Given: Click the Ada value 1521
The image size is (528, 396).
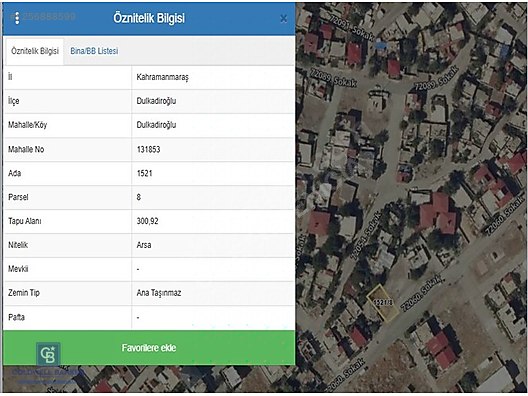Looking at the screenshot, I should 144,173.
